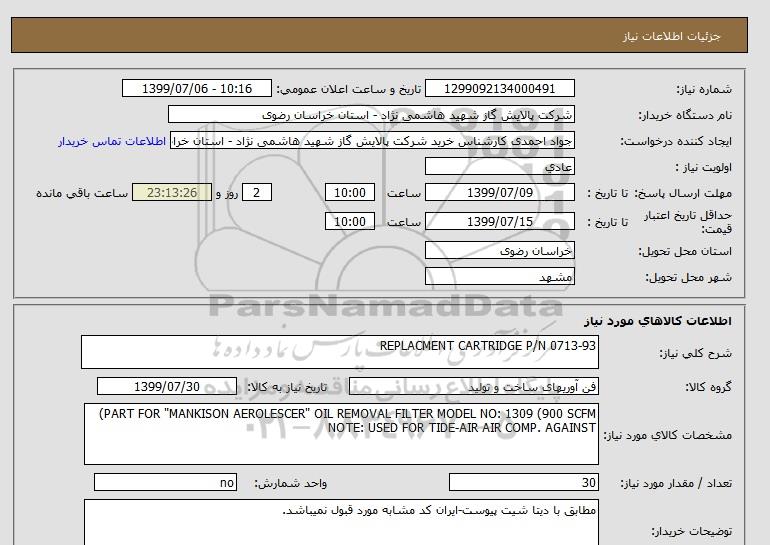Click the goods need date 1399/07/30
Viewport: 770px width, 545px height.
point(167,387)
